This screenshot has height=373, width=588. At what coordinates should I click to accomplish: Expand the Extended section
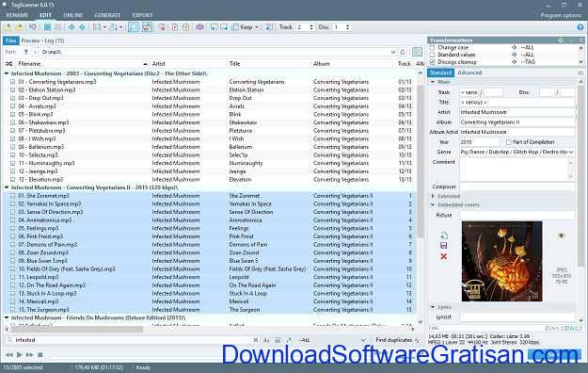[x=433, y=196]
